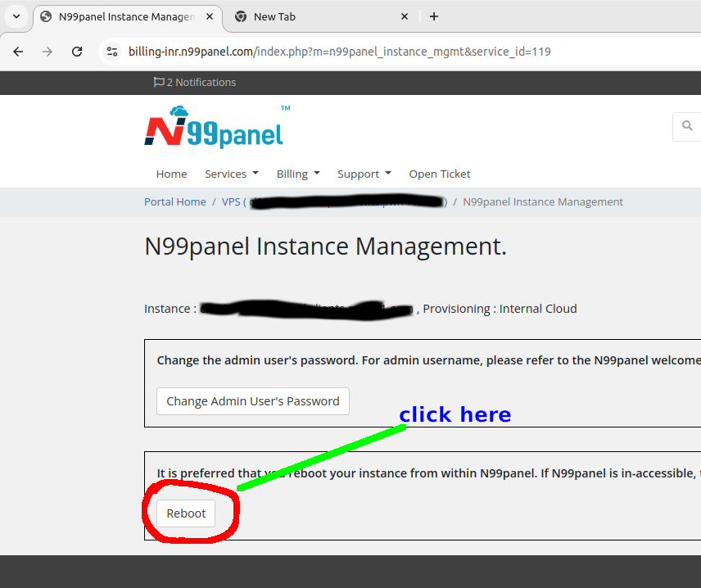The height and width of the screenshot is (588, 701).
Task: Click the browser forward arrow
Action: tap(47, 52)
